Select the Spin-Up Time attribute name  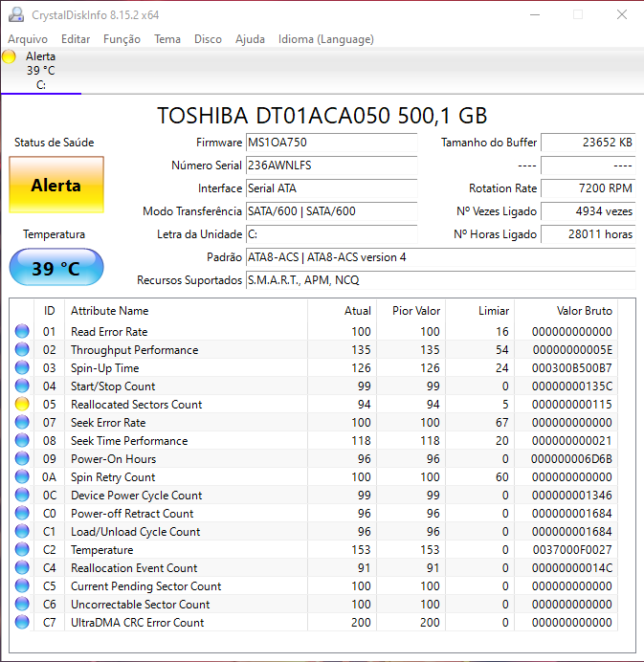click(x=104, y=368)
